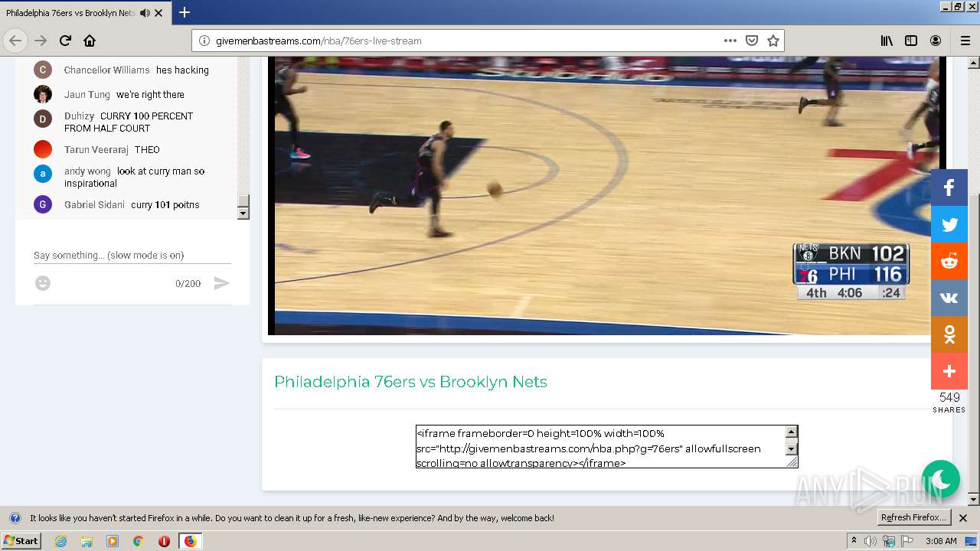Click the browser forward arrow
This screenshot has height=551, width=980.
point(41,41)
